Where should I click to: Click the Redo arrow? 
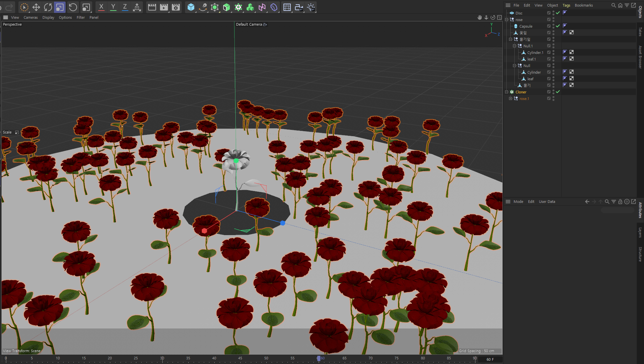[9, 7]
